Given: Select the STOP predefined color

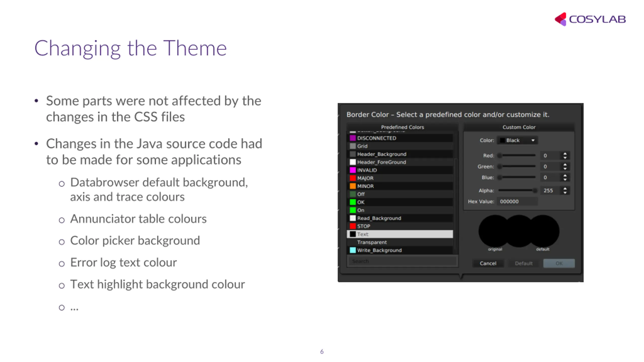Looking at the screenshot, I should click(400, 226).
